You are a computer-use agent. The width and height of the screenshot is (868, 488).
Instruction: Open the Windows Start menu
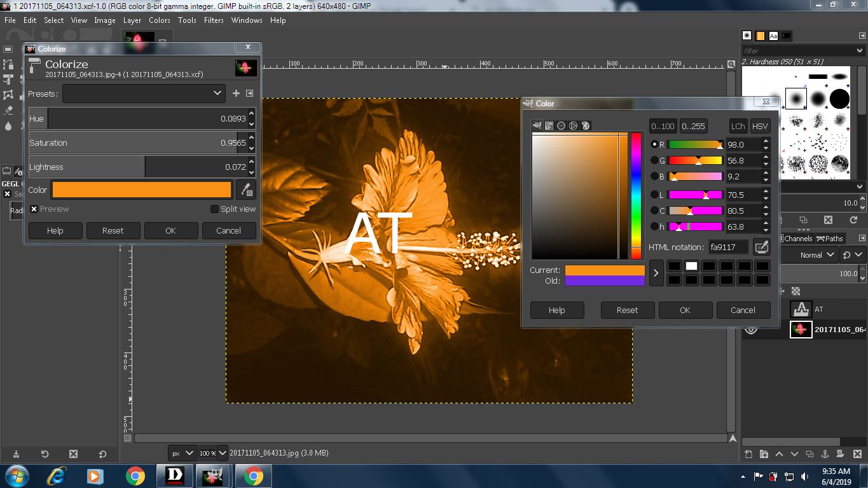[x=16, y=476]
